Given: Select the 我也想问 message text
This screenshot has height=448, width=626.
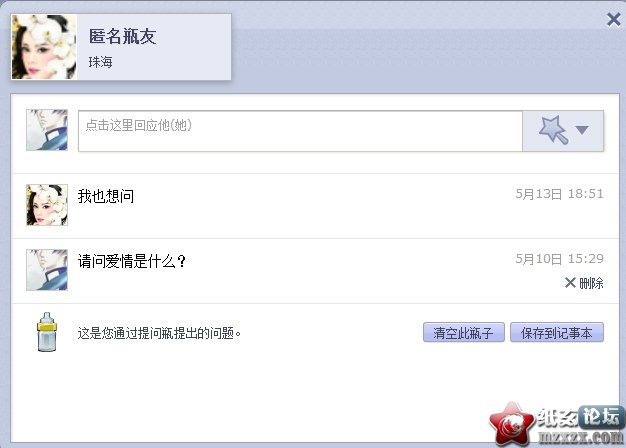Looking at the screenshot, I should [106, 196].
